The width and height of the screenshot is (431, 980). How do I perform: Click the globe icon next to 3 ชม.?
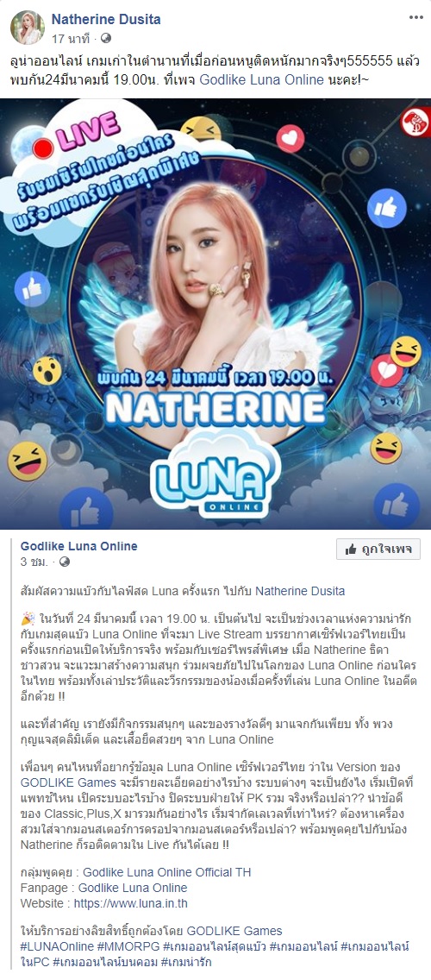[65, 562]
